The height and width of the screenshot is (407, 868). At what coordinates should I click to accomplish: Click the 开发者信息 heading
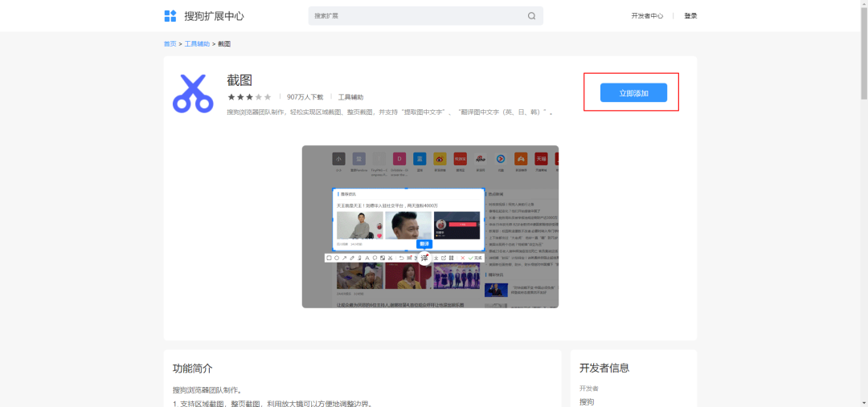click(604, 368)
